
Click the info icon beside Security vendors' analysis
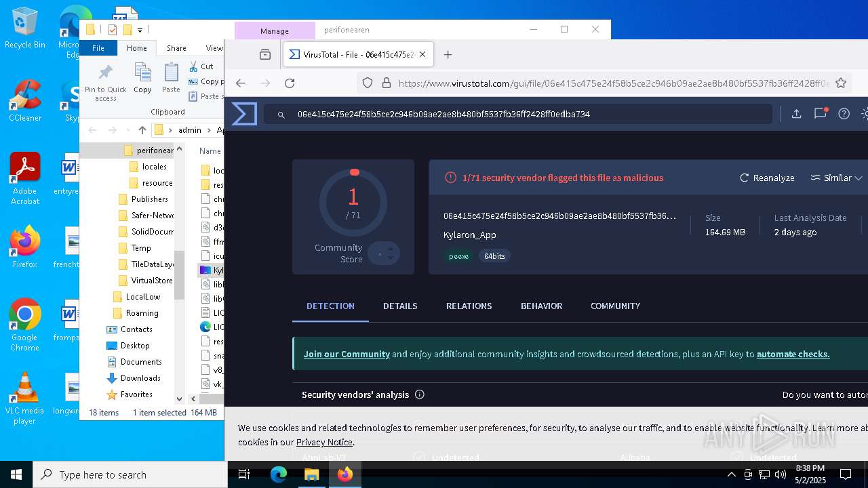420,394
